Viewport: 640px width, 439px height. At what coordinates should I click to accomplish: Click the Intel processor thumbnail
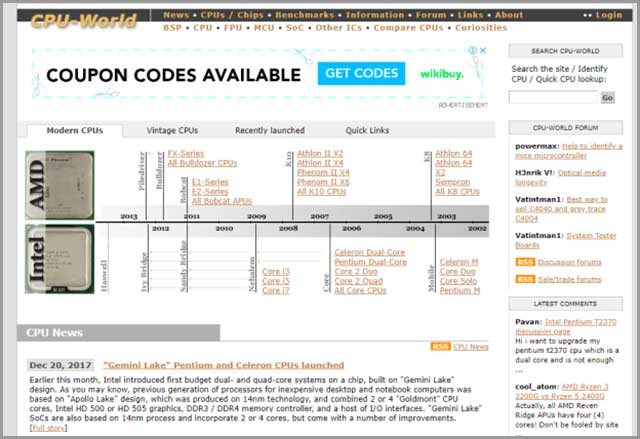(60, 259)
